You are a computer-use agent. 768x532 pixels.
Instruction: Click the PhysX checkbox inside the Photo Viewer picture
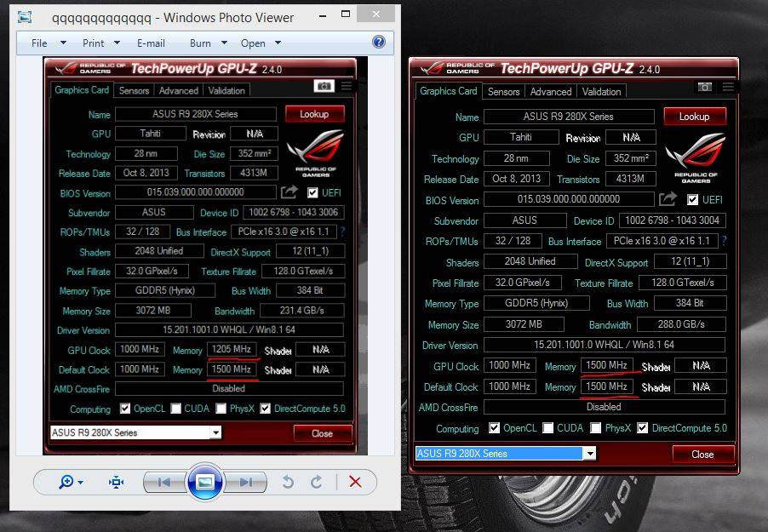point(221,409)
